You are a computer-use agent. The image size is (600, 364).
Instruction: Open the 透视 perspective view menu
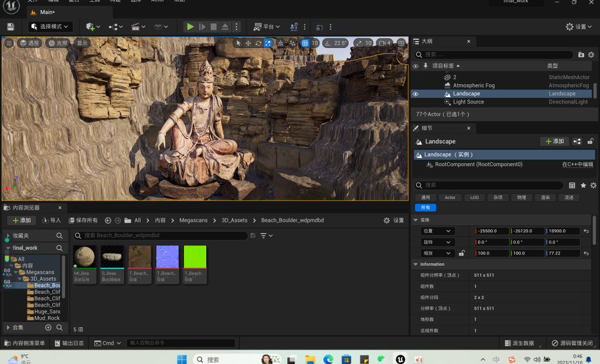tap(29, 43)
